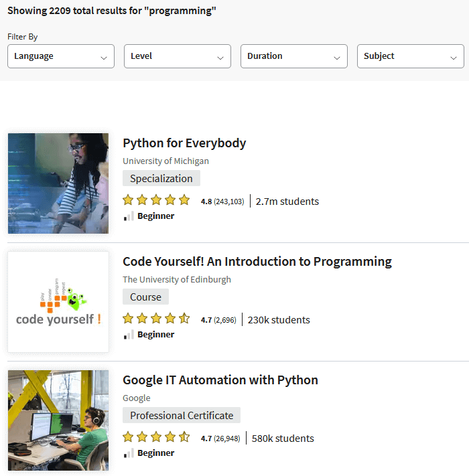Open the Python for Everybody course title
The image size is (469, 476).
click(x=184, y=143)
